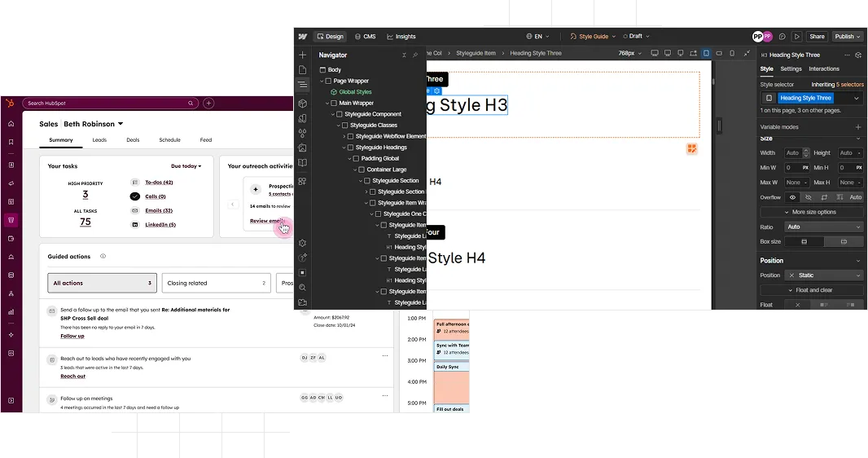Click the selected Sales workspace icon in HubSpot sidebar

point(11,220)
